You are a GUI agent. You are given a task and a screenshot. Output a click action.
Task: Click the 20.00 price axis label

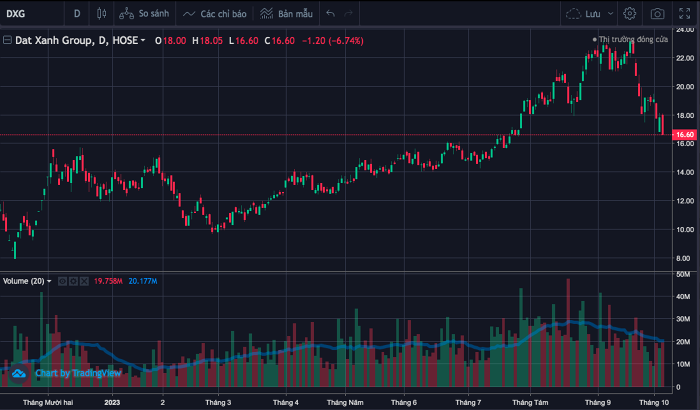pos(685,87)
